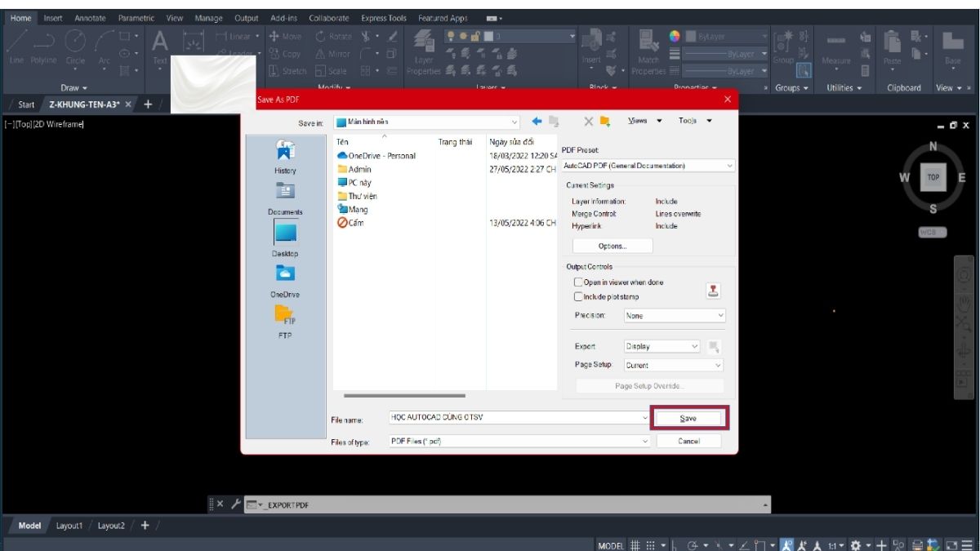Click the Move tool in Modify panel

[x=285, y=37]
